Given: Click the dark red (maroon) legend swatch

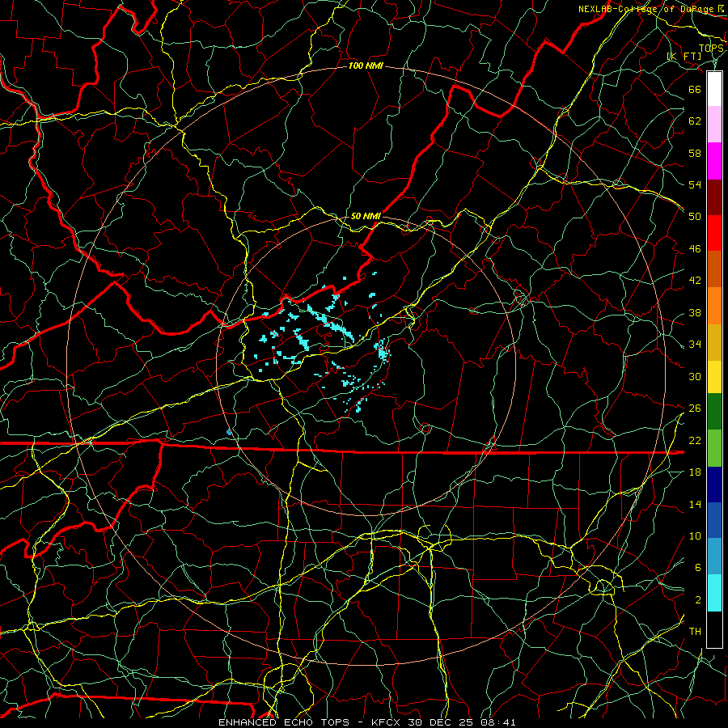Looking at the screenshot, I should [x=714, y=197].
